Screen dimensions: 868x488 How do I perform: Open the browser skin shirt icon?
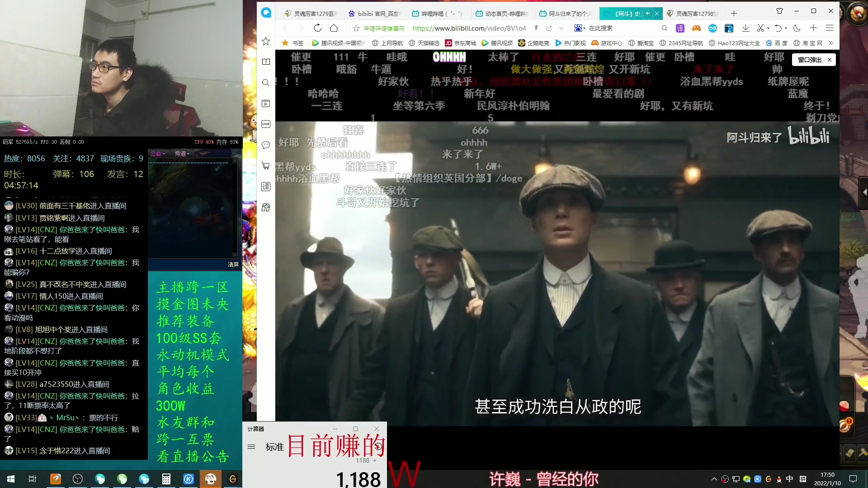[779, 11]
